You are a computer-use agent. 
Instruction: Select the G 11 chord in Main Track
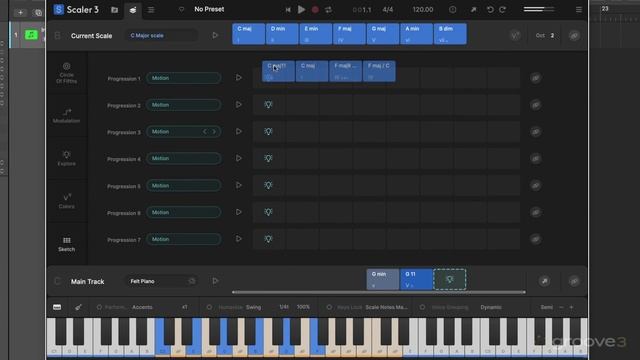(416, 280)
